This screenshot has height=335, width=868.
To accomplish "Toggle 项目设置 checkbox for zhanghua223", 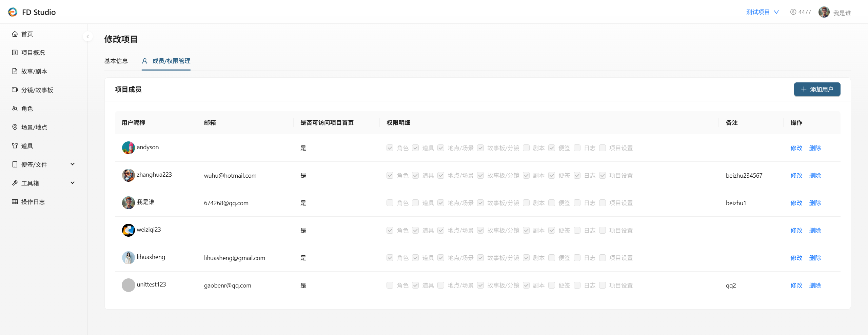I will click(603, 175).
